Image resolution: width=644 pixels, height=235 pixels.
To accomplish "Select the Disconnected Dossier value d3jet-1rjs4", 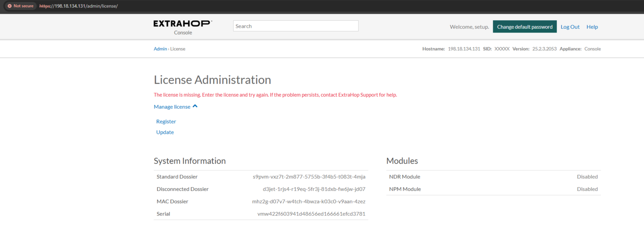I will click(x=314, y=189).
